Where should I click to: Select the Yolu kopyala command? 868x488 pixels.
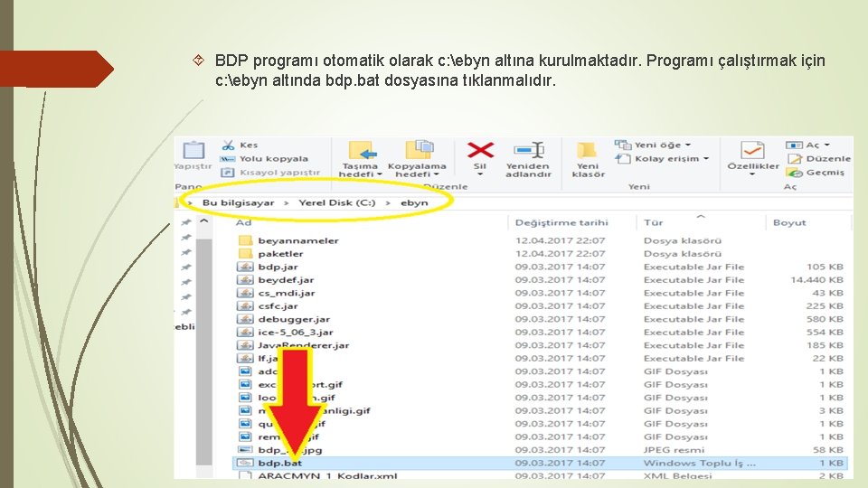tap(273, 159)
